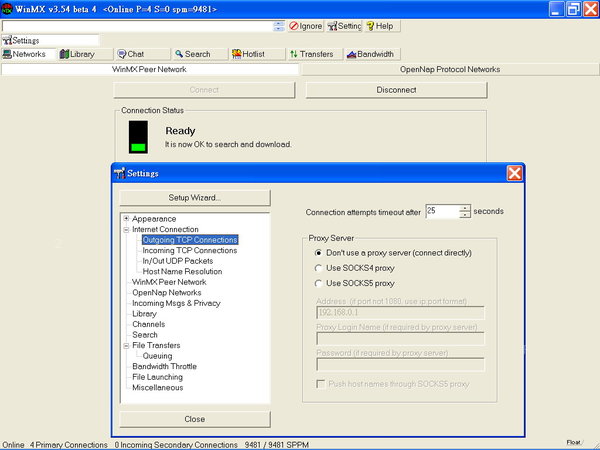Click the Setup Wizard button
600x450 pixels.
point(195,198)
